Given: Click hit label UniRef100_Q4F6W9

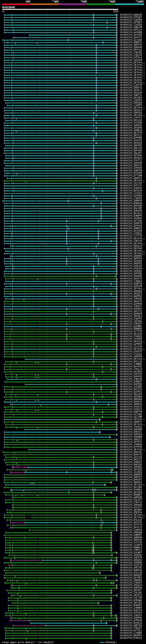Looking at the screenshot, I should [x=131, y=429].
